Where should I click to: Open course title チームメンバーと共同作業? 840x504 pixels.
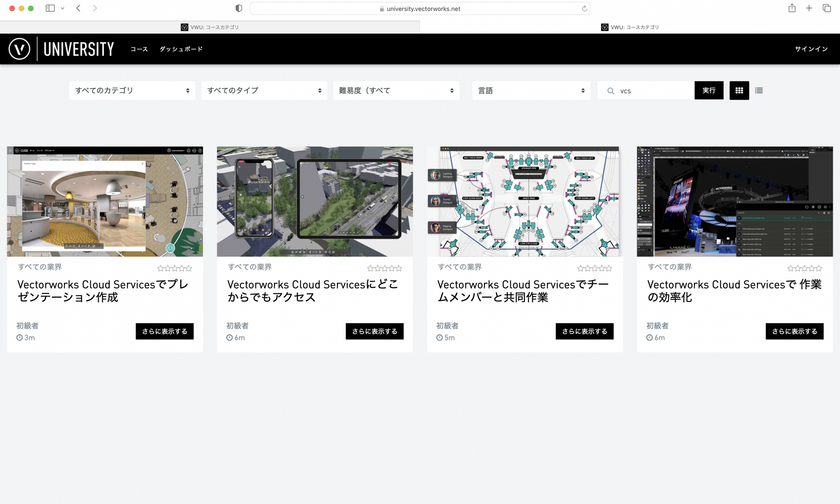click(x=523, y=291)
